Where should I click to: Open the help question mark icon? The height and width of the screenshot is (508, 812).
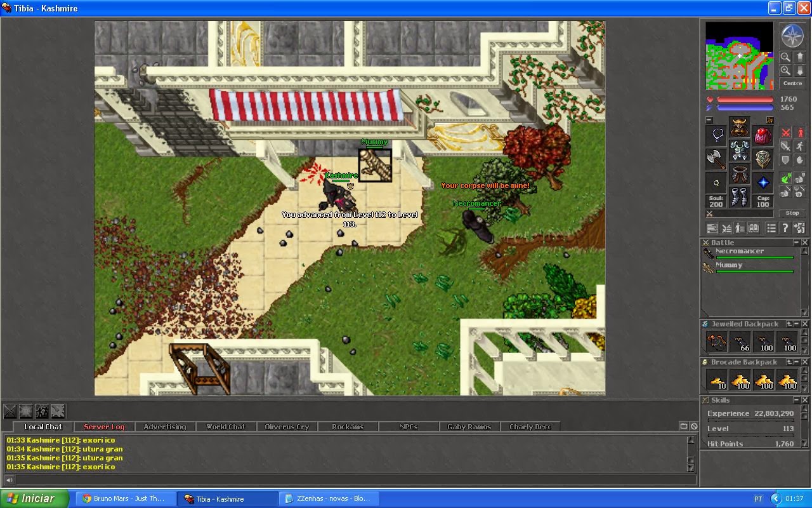click(785, 229)
